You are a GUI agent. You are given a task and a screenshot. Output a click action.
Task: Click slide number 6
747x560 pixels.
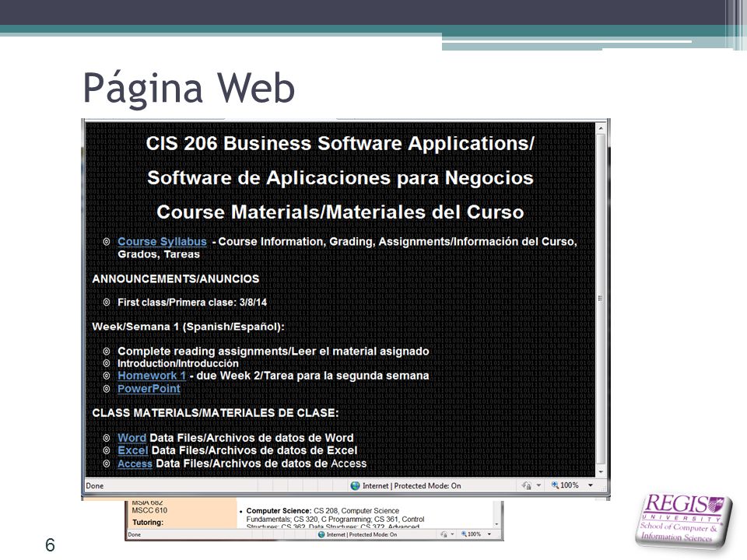pyautogui.click(x=50, y=544)
